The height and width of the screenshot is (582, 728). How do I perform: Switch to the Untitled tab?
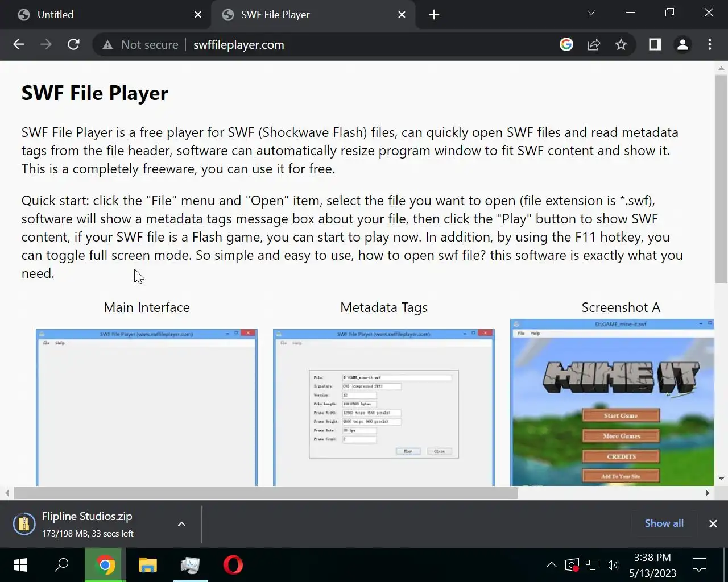pyautogui.click(x=105, y=15)
